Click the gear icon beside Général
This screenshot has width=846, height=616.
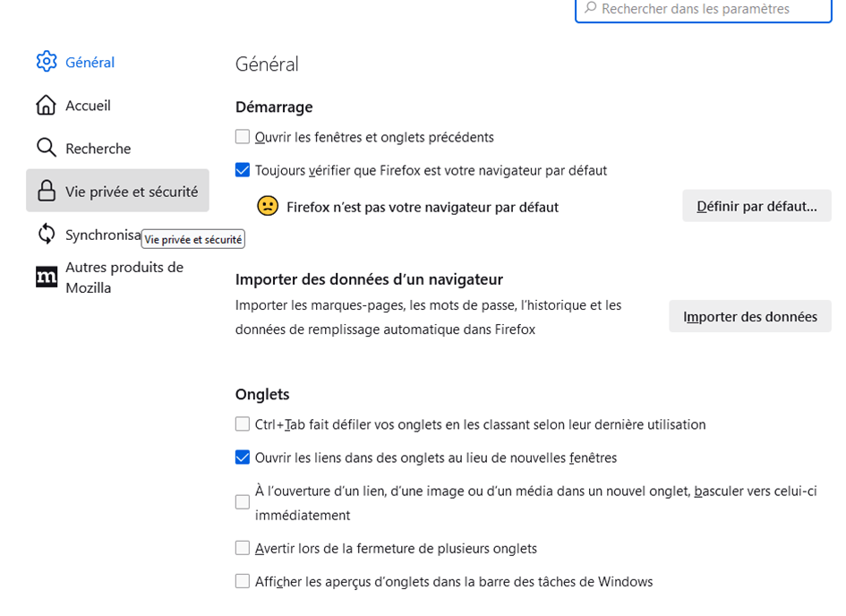point(47,62)
